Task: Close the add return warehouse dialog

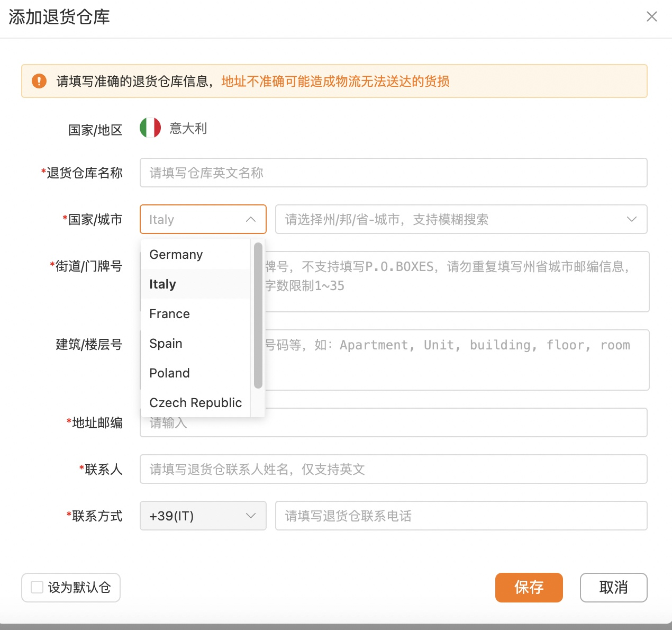Action: click(x=651, y=17)
